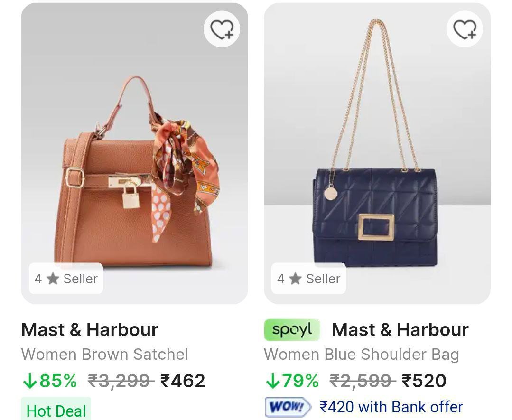512x420 pixels.
Task: Open Women Blue Shoulder Bag product title
Action: [362, 355]
